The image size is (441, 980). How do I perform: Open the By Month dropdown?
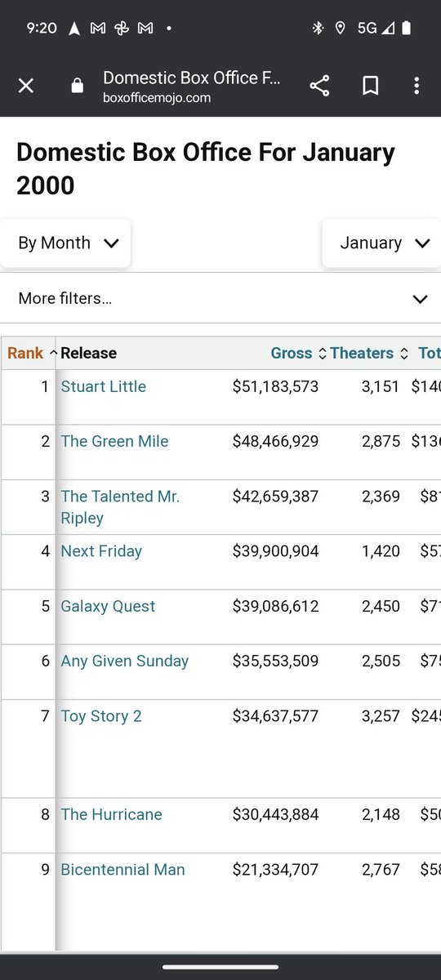[x=65, y=243]
